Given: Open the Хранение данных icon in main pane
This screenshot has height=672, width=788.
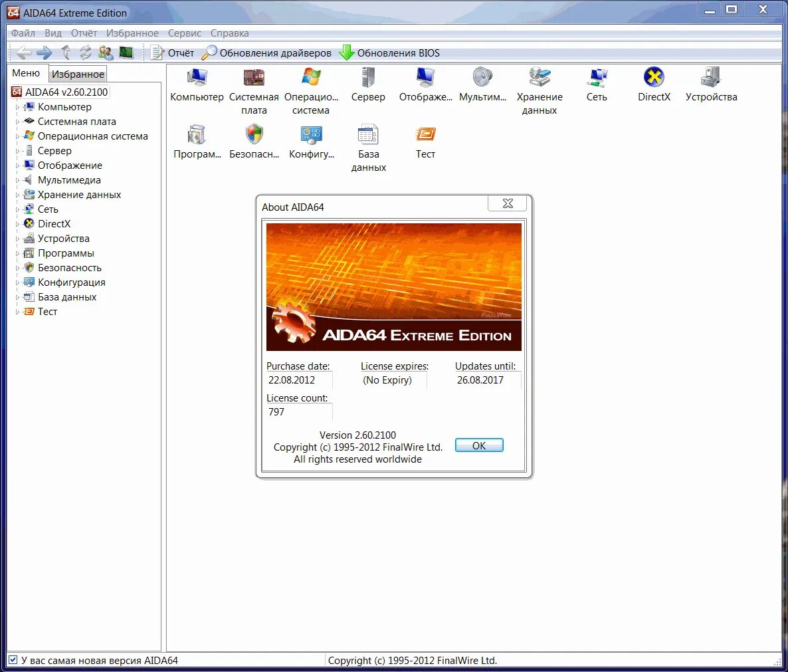Looking at the screenshot, I should 540,77.
